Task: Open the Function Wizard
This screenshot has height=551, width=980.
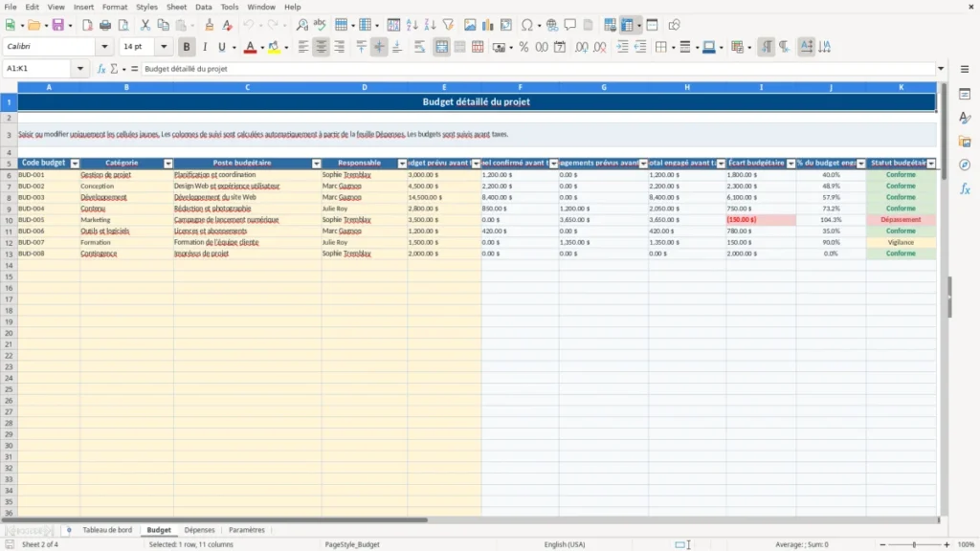Action: [101, 69]
